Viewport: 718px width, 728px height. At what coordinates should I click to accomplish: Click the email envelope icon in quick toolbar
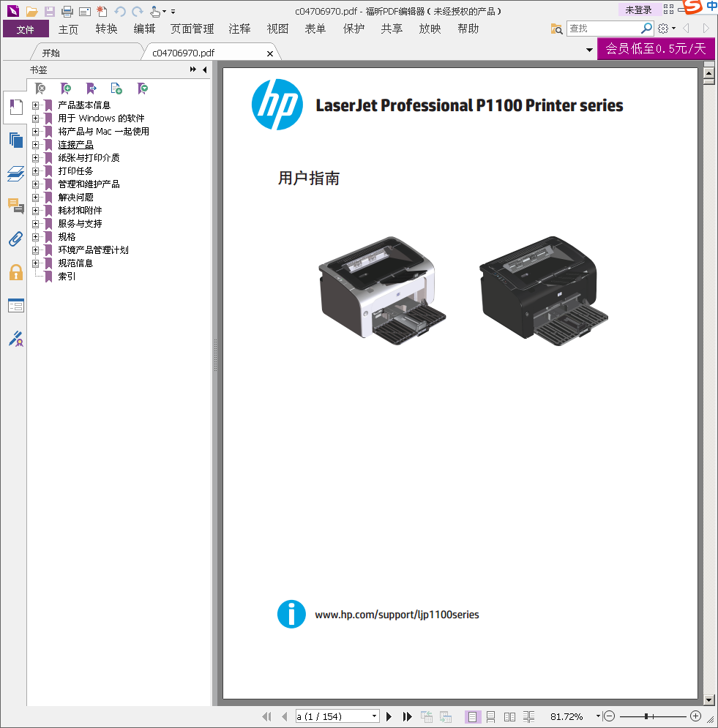coord(84,11)
